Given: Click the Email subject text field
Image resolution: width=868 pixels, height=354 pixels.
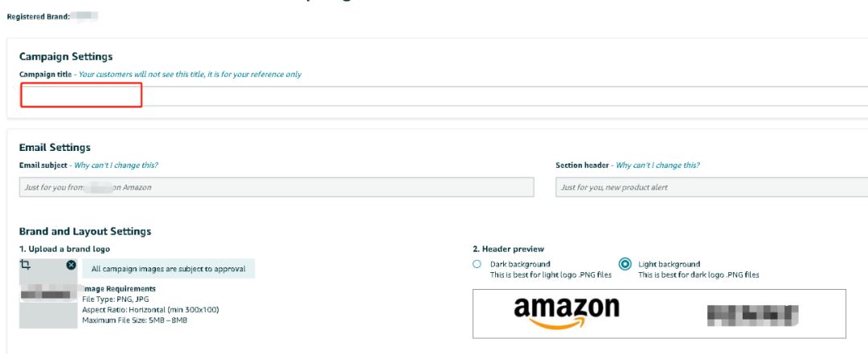Looking at the screenshot, I should click(x=276, y=187).
